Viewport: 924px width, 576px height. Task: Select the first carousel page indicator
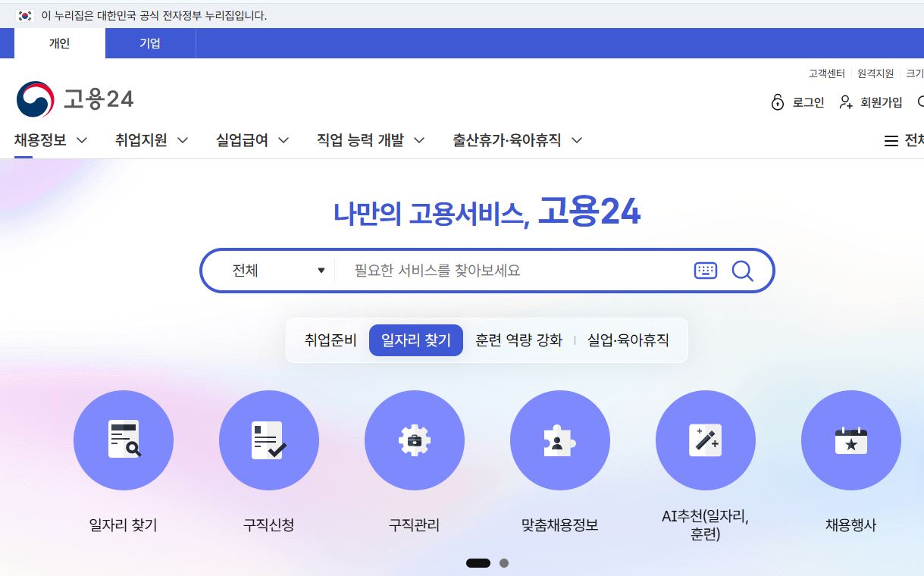tap(478, 563)
